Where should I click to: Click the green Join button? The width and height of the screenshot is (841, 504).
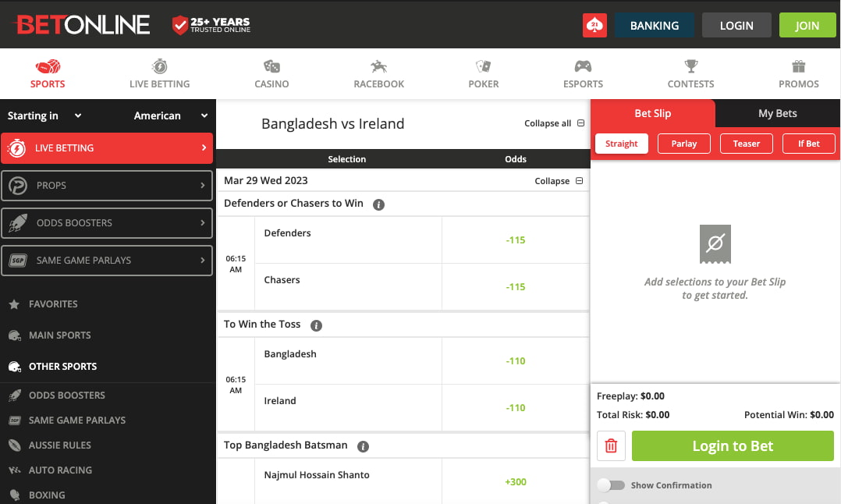pos(807,25)
